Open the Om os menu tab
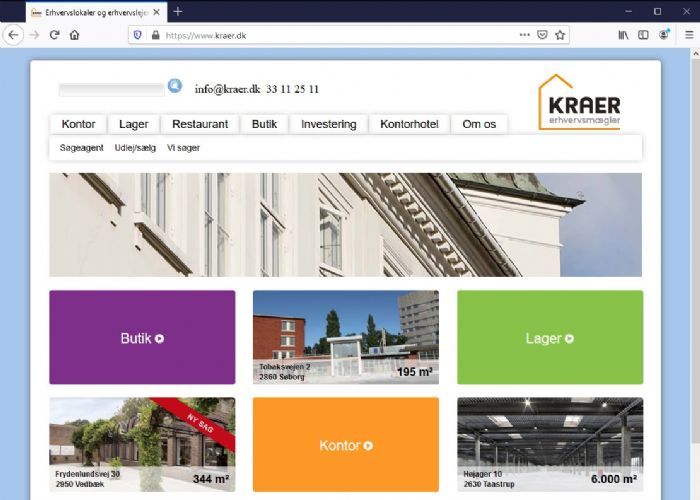This screenshot has width=700, height=500. [x=479, y=124]
